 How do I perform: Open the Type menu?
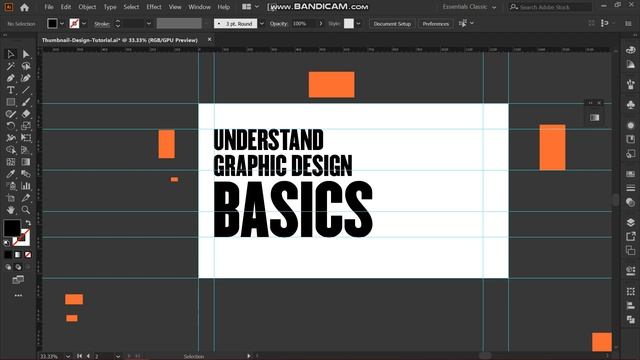tap(110, 7)
